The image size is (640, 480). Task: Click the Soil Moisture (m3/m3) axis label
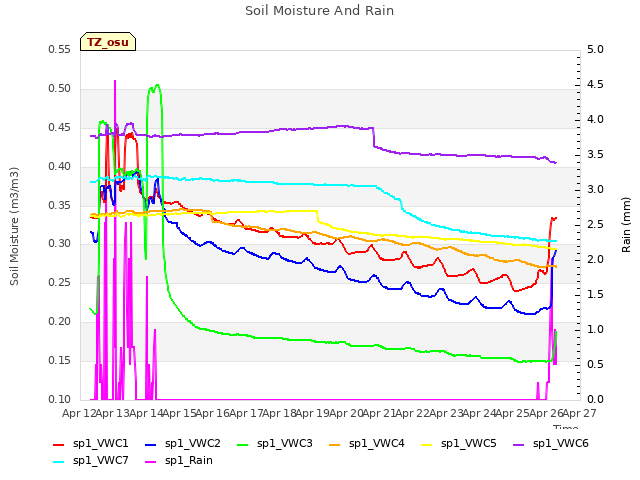point(14,226)
